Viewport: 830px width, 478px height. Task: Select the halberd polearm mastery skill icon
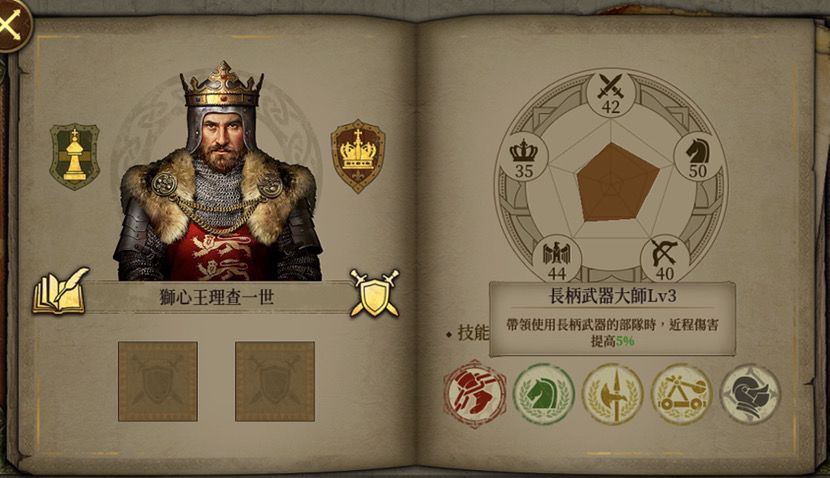coord(612,394)
